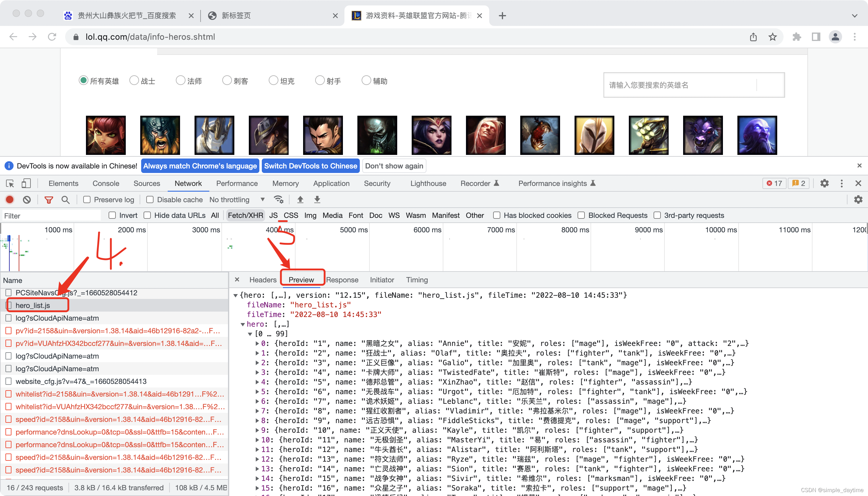
Task: Open network conditions wifi icon
Action: click(x=279, y=199)
